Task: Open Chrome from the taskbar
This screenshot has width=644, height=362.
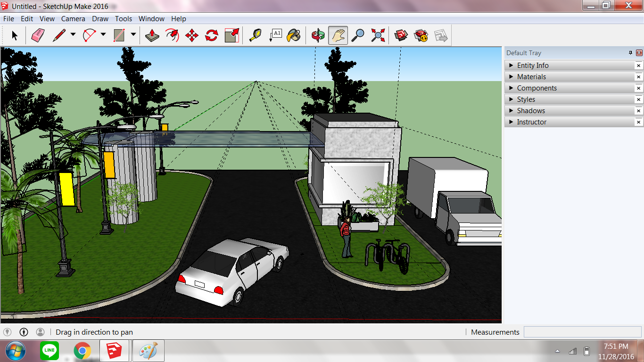Action: point(82,351)
